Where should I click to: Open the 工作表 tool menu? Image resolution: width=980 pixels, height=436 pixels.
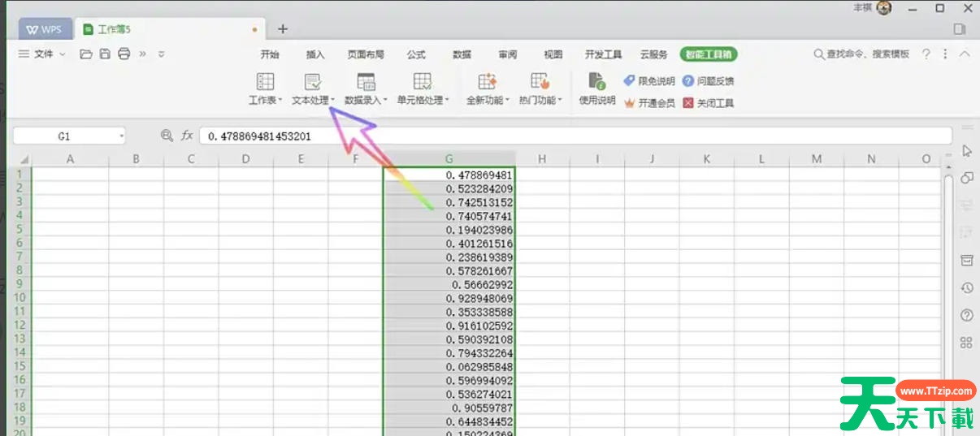265,90
